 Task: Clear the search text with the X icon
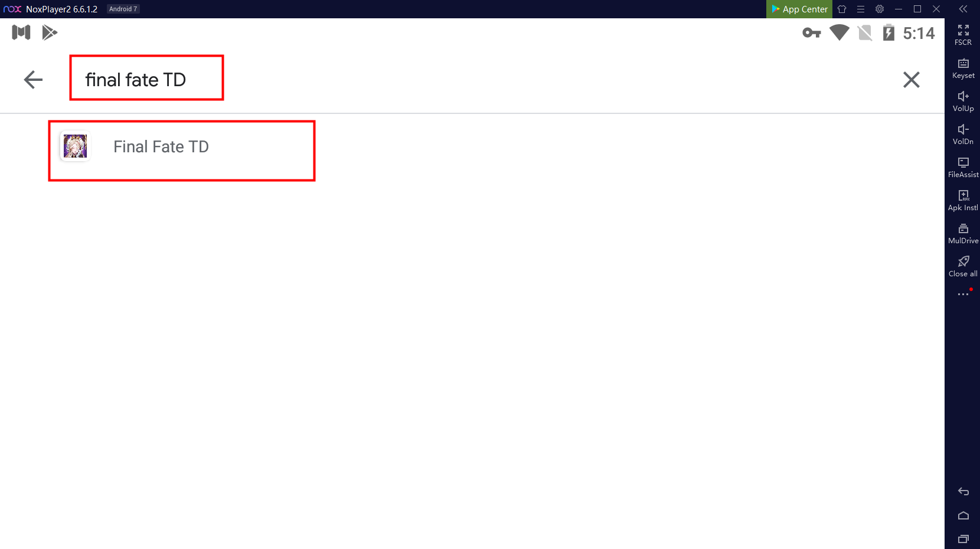tap(911, 80)
